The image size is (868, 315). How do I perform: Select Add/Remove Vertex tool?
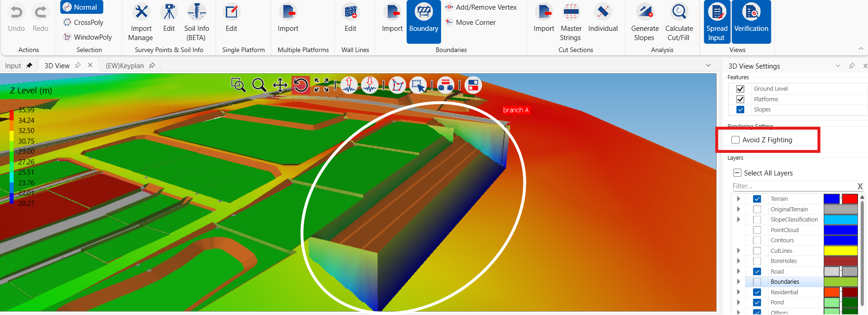point(481,7)
